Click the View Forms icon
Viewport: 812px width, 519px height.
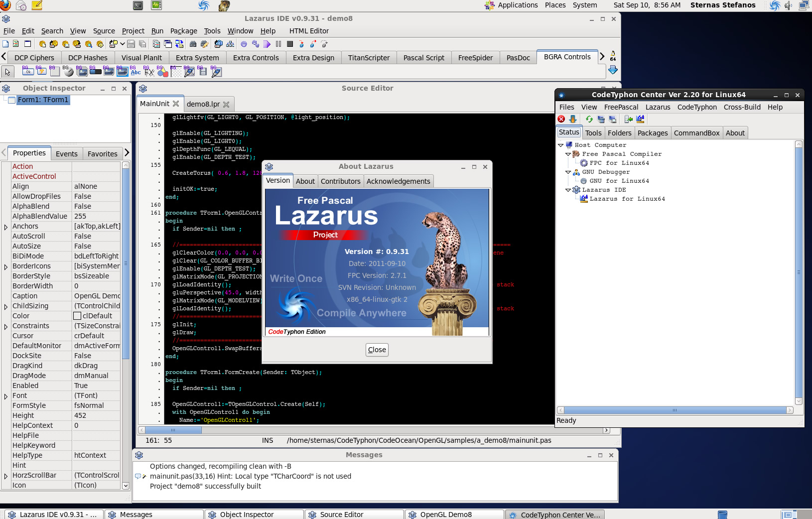pos(168,44)
